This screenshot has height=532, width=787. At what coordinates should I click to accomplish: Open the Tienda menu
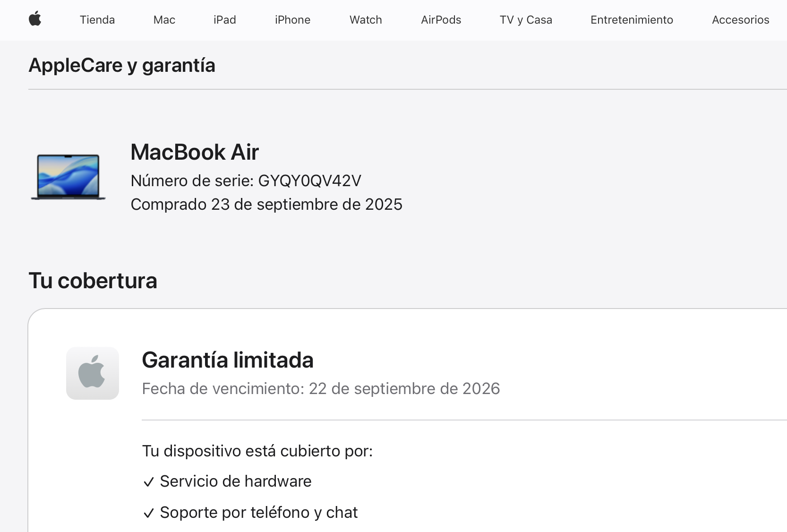97,20
